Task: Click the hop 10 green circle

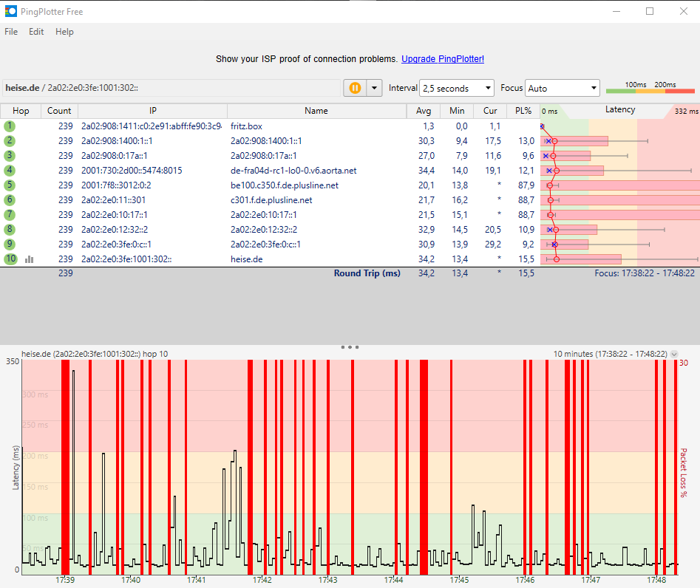Action: coord(10,259)
